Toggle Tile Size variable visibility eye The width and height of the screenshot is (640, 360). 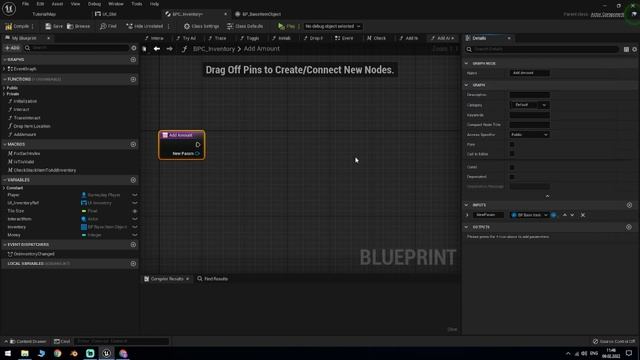[135, 211]
